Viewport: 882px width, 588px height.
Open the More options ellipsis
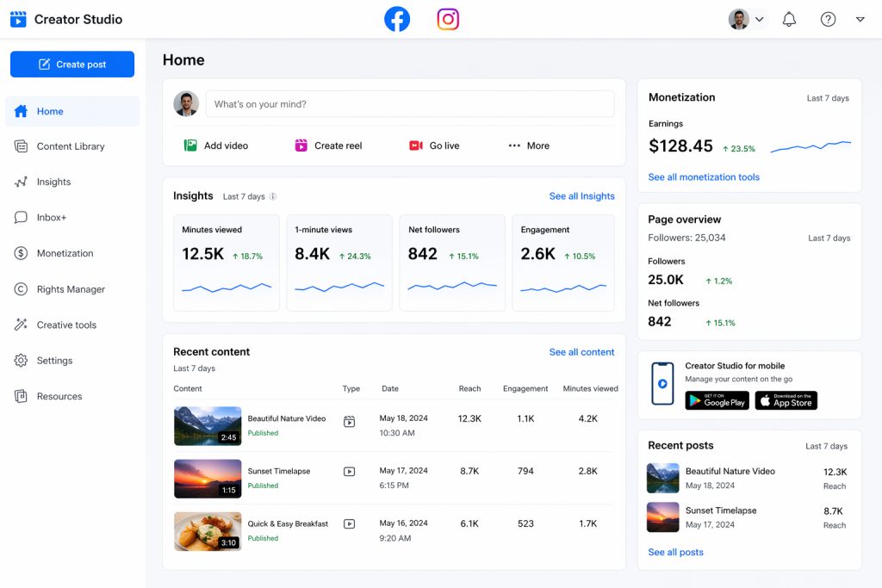(514, 145)
